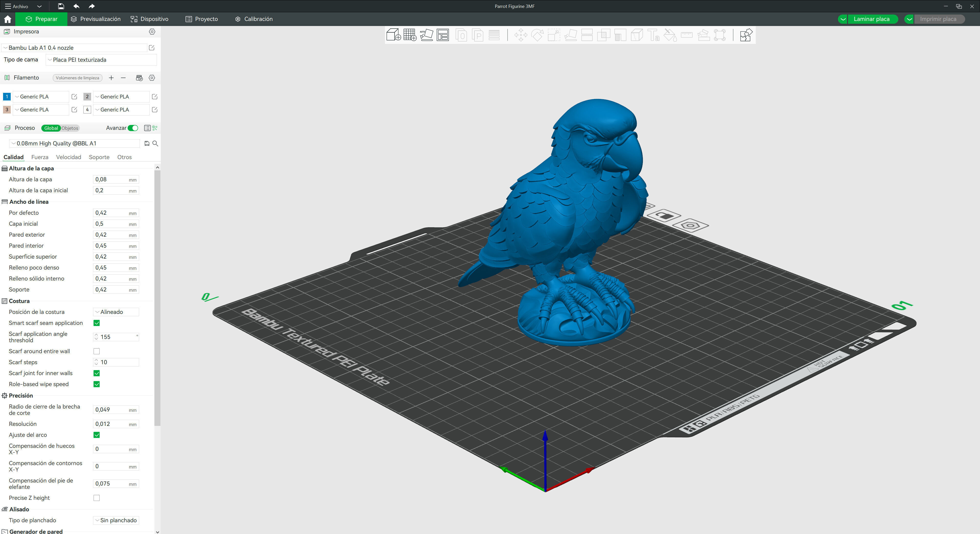This screenshot has height=534, width=980.
Task: Click the Add plate grid icon
Action: coord(410,35)
